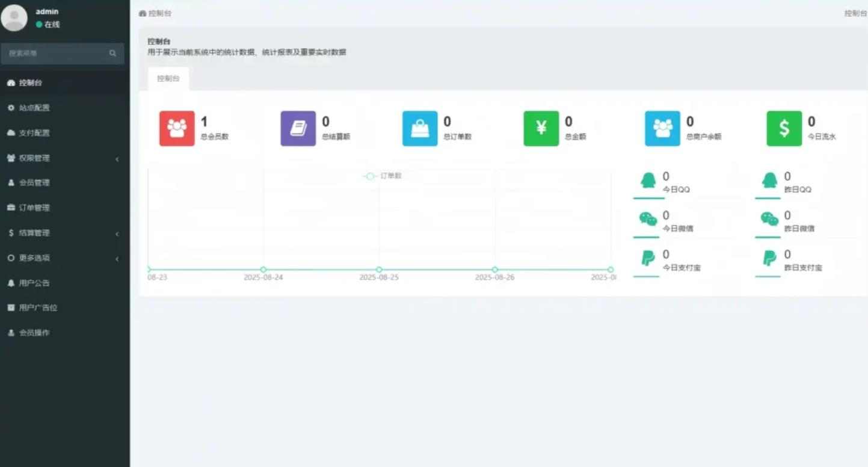Click the blue 总商户余额 group icon

[663, 128]
